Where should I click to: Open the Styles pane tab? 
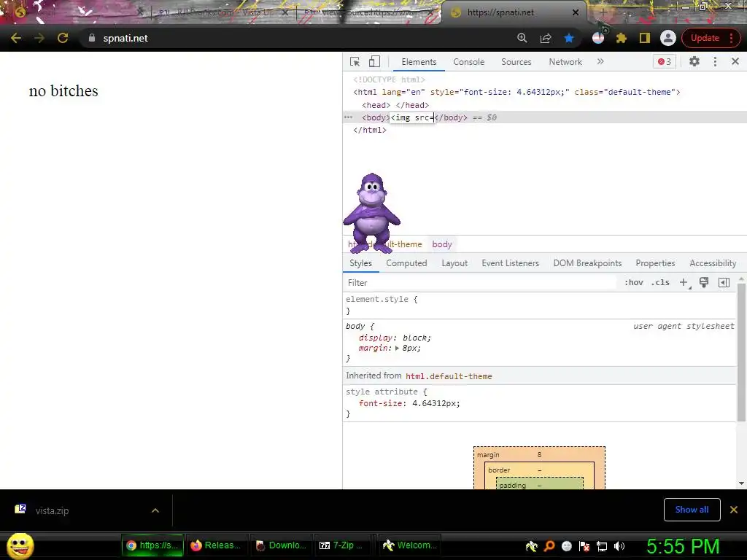point(360,263)
